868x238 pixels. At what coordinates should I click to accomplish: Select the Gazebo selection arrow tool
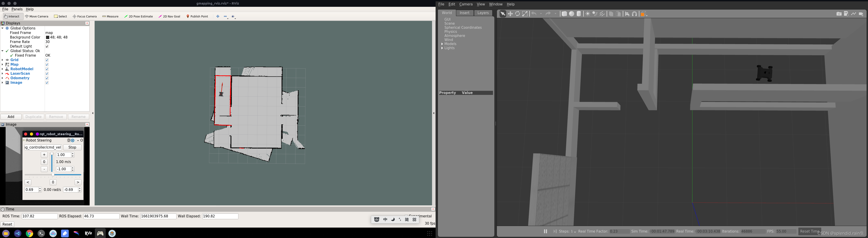[x=503, y=14]
